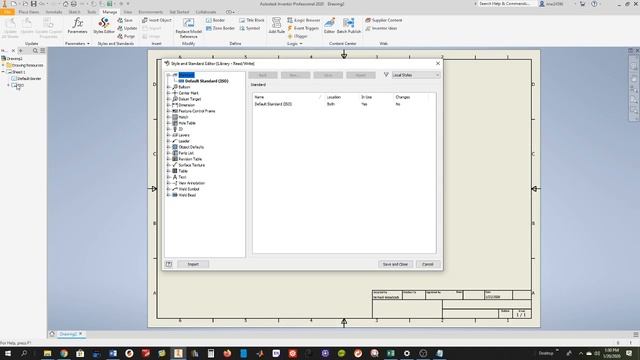Click the home icon beside Drawing1 document tab
The width and height of the screenshot is (640, 360).
tap(52, 334)
